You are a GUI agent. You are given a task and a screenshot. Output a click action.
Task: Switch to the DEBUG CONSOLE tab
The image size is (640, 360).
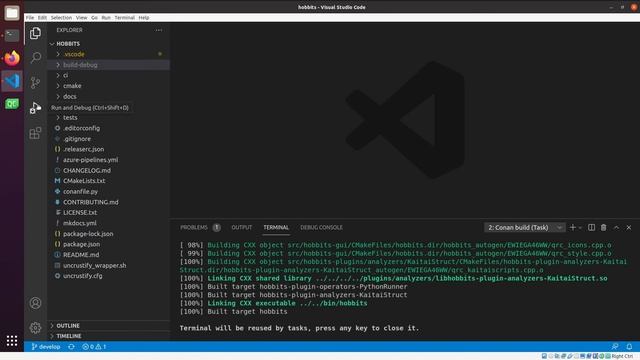coord(321,227)
